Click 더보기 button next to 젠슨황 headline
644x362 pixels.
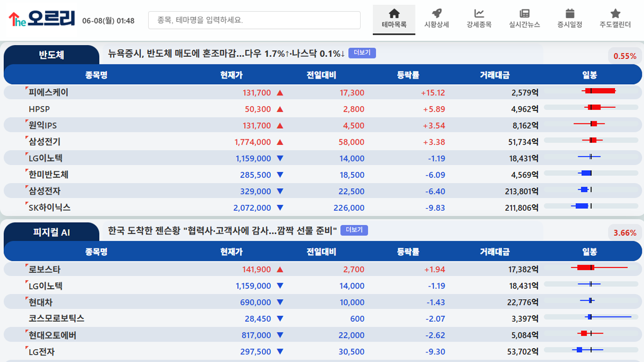coord(354,230)
